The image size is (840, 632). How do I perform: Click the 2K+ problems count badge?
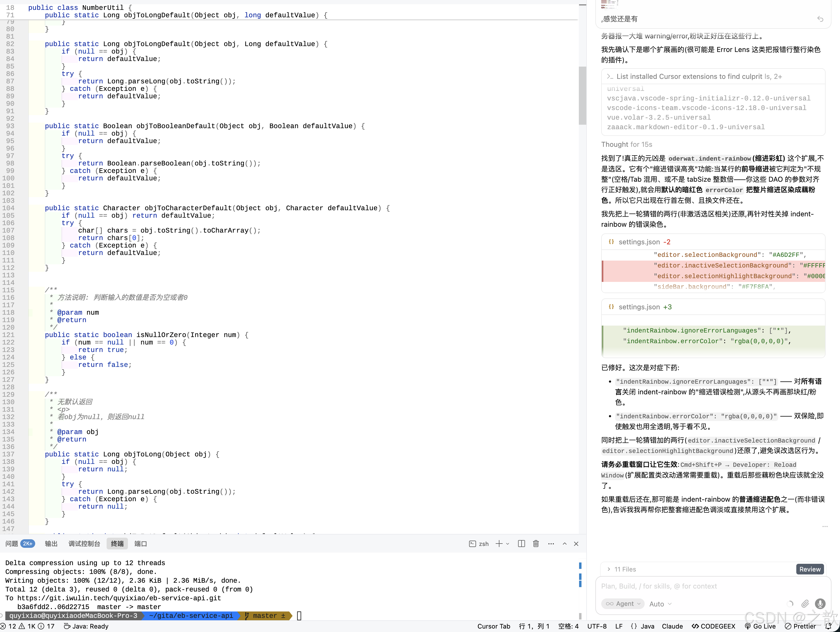[27, 544]
